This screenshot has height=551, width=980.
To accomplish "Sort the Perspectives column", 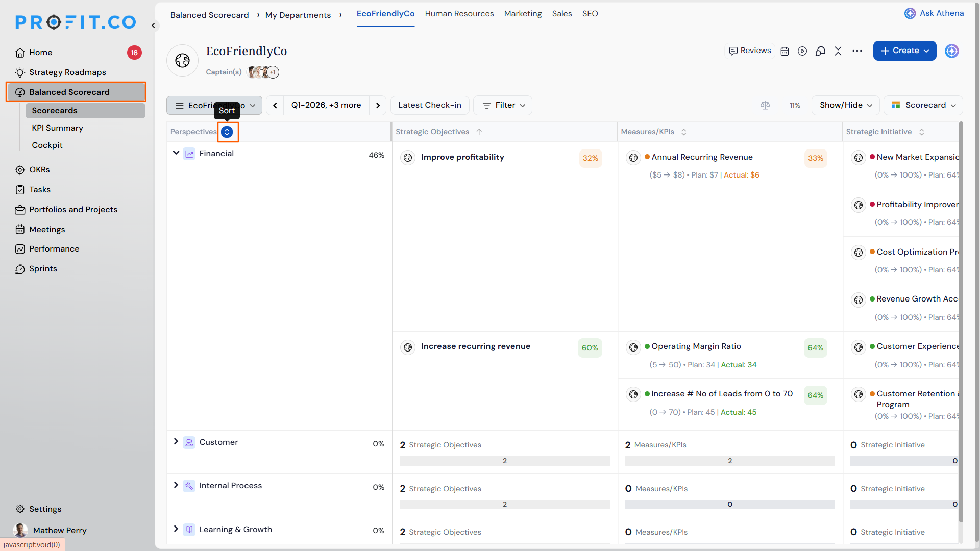I will coord(227,132).
